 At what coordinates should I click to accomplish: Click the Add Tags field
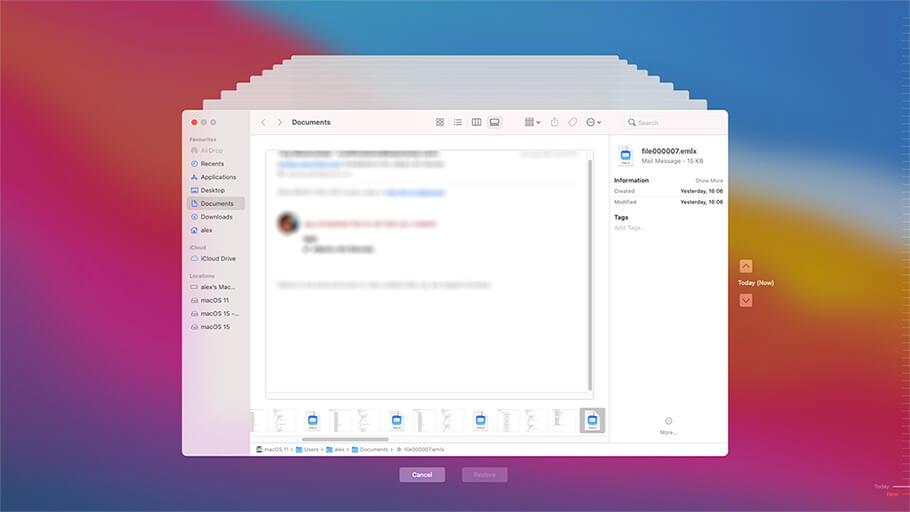pyautogui.click(x=630, y=228)
